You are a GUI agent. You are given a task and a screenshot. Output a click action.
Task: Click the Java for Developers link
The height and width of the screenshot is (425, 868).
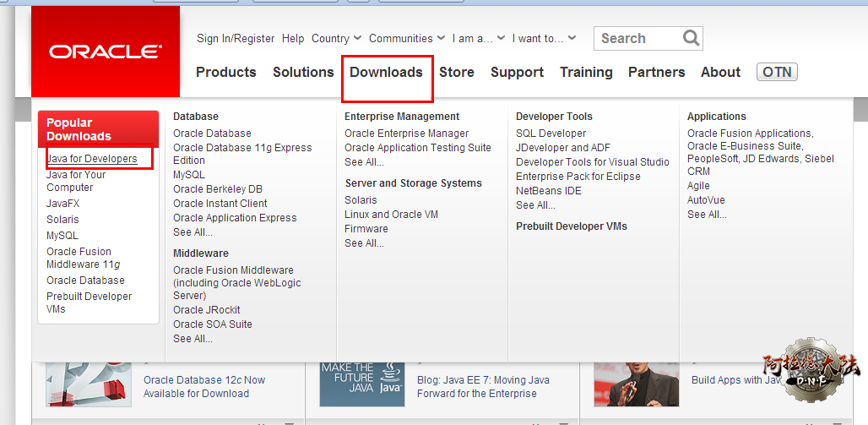[x=92, y=159]
